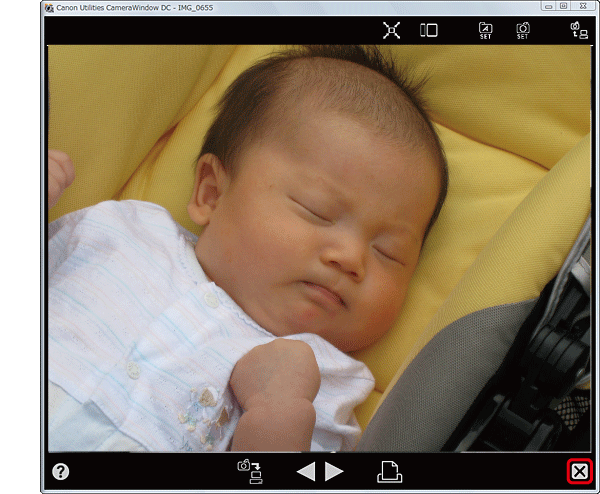Open the side-by-side compare view

[429, 30]
